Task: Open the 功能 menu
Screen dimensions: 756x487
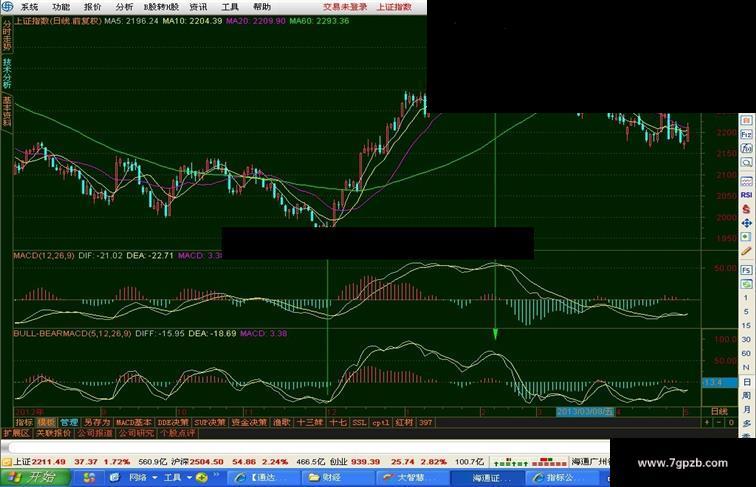Action: click(x=61, y=7)
